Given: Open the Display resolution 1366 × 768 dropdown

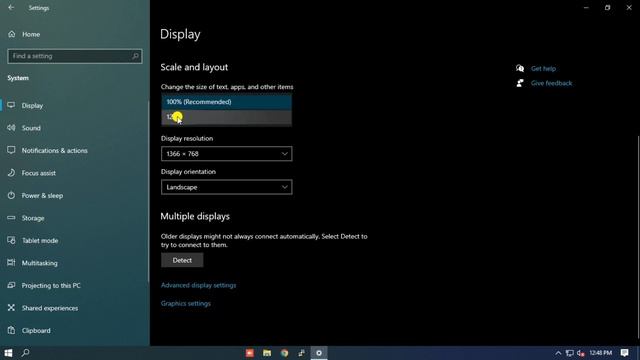Looking at the screenshot, I should [x=227, y=154].
